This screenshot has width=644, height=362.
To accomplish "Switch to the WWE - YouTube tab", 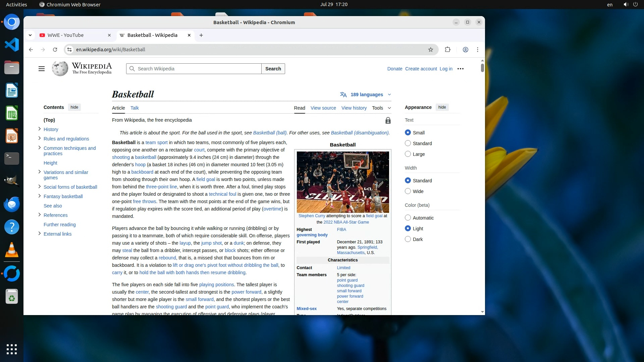I will [66, 35].
